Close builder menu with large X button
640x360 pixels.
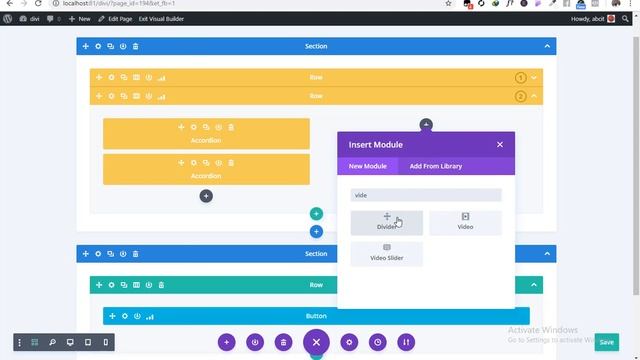pyautogui.click(x=316, y=342)
